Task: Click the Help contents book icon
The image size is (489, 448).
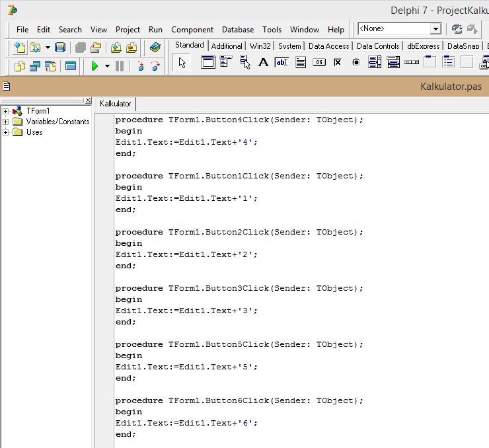Action: pos(155,48)
